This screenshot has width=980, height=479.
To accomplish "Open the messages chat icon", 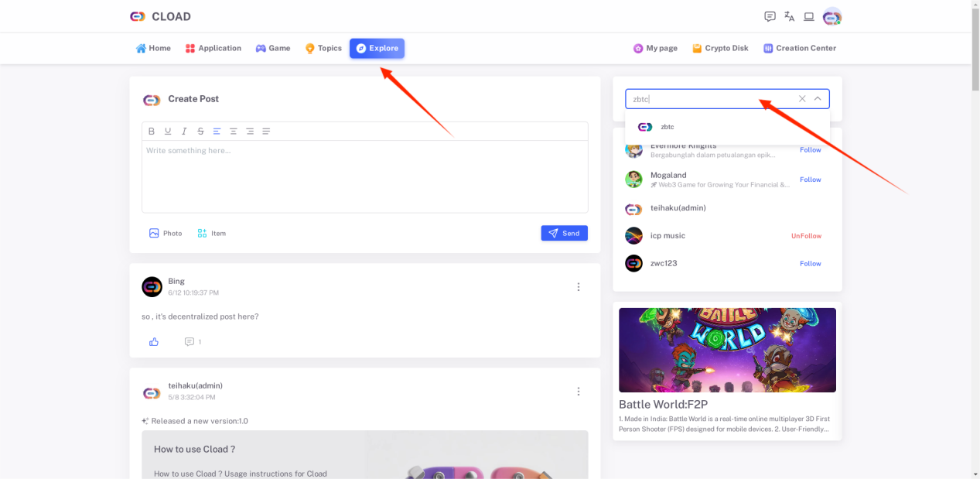I will pos(770,16).
